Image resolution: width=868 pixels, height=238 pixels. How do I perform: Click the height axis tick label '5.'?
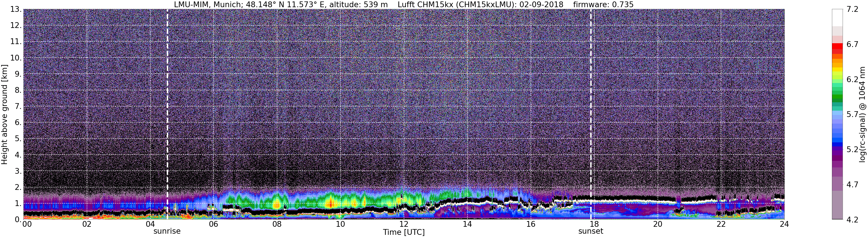pyautogui.click(x=18, y=139)
